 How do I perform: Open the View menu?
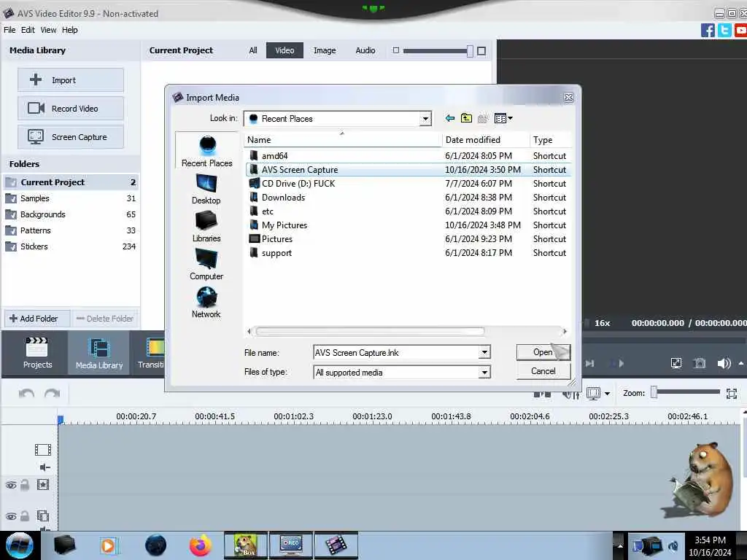(x=48, y=30)
